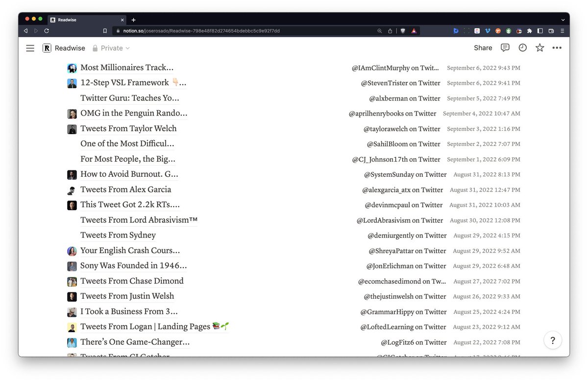Screen dimensions: 588x381
Task: Click the Sony Was Founded row avatar thumbnail
Action: tap(72, 266)
